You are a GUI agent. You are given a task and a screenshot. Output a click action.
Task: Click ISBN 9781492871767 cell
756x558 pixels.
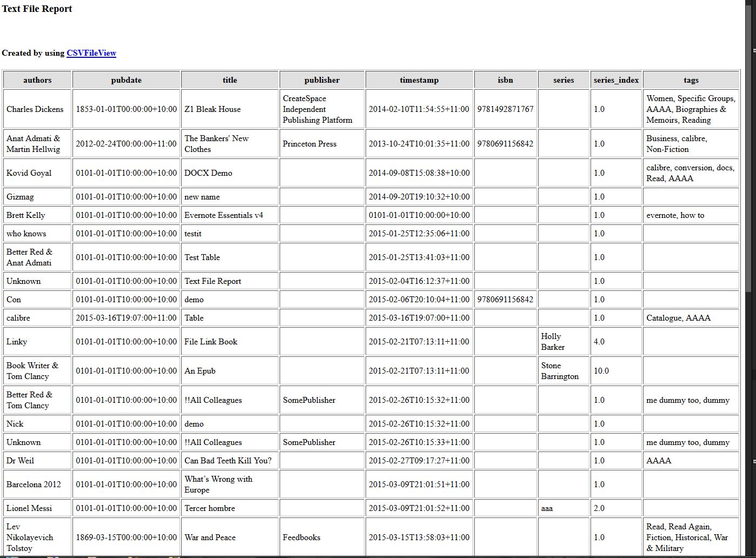[505, 109]
